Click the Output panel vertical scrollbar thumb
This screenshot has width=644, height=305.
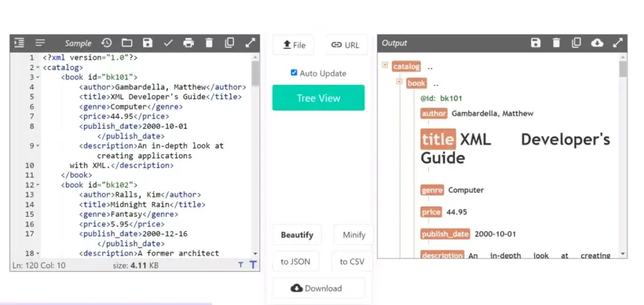click(x=623, y=69)
